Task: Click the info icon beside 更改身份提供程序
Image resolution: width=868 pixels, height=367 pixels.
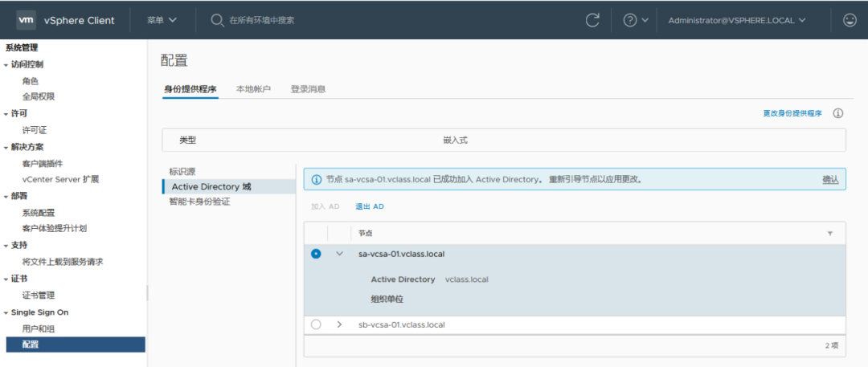Action: pos(837,114)
